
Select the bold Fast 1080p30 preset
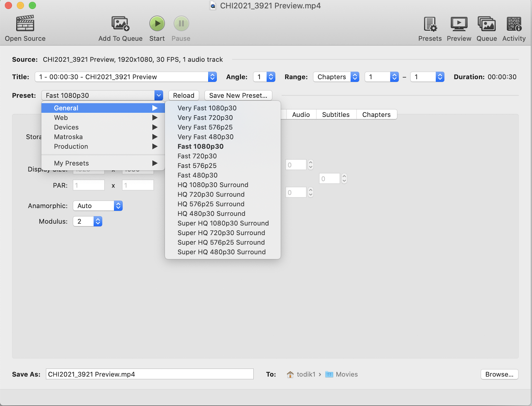pos(223,147)
